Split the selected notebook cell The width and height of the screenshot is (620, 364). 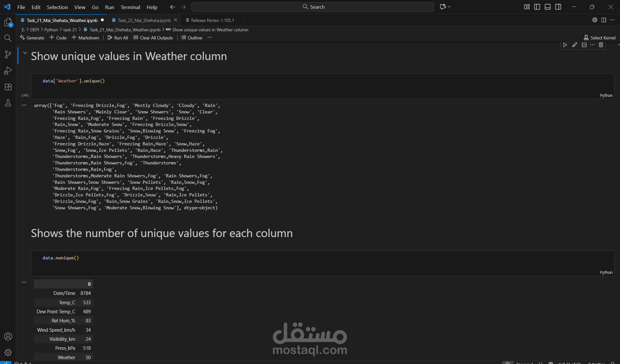pyautogui.click(x=584, y=45)
